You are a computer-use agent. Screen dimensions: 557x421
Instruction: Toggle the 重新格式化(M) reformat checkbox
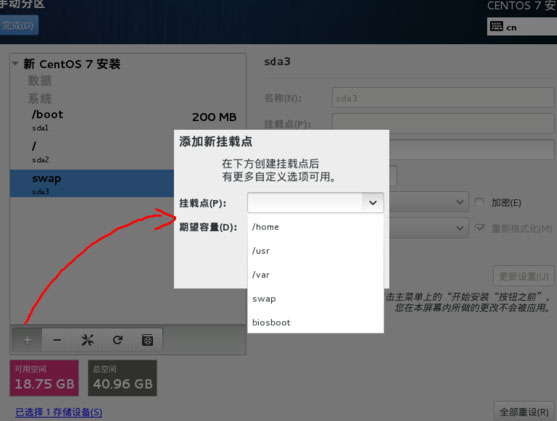[x=479, y=228]
